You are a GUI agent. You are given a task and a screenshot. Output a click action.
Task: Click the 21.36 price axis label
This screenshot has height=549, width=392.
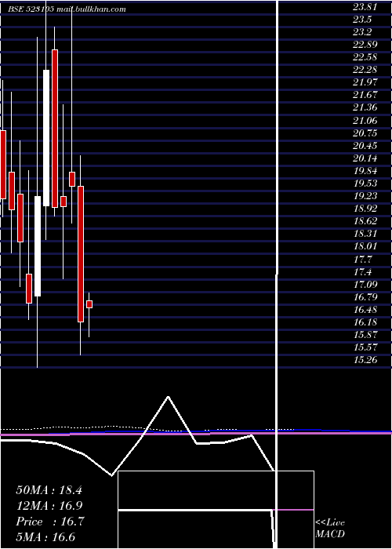click(365, 108)
